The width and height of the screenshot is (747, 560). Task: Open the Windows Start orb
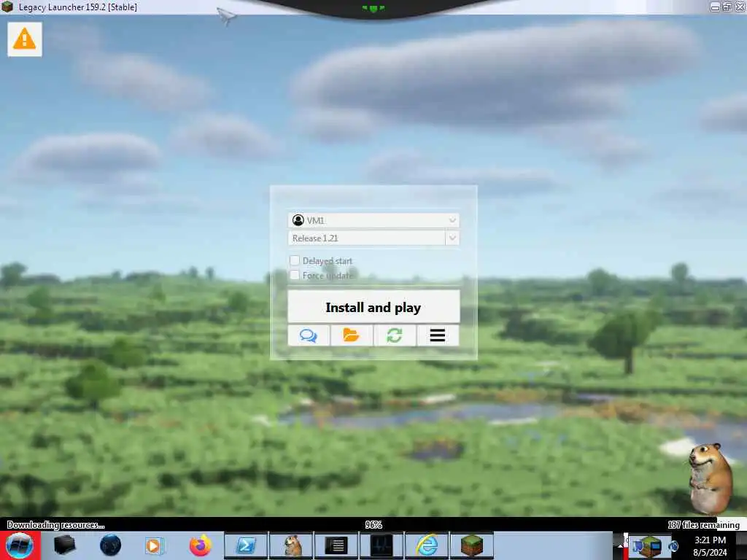(x=20, y=545)
